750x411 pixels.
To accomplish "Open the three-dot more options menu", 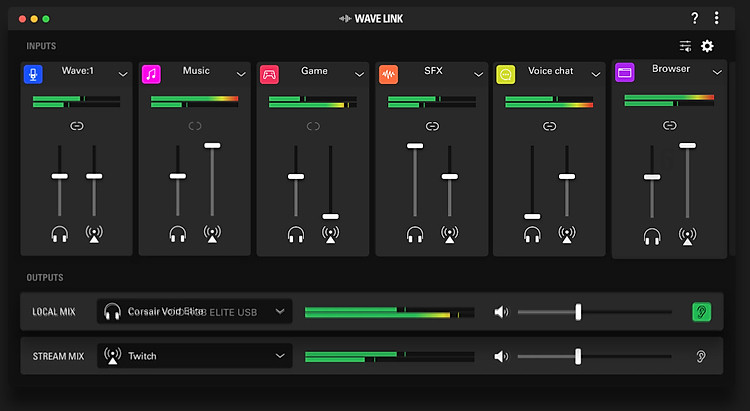I will pos(717,18).
